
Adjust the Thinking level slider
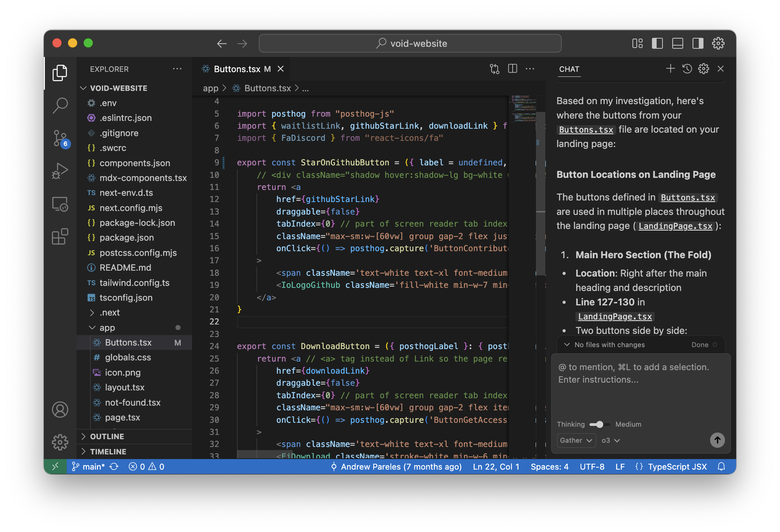[599, 424]
